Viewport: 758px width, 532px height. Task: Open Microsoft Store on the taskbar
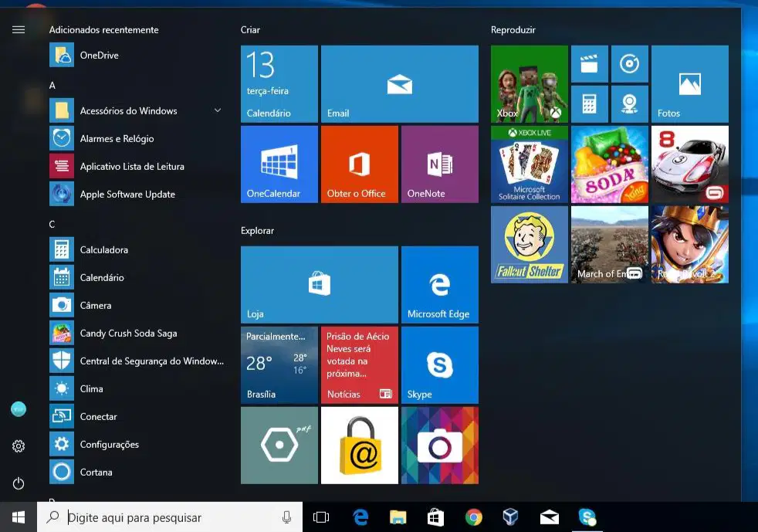[435, 517]
